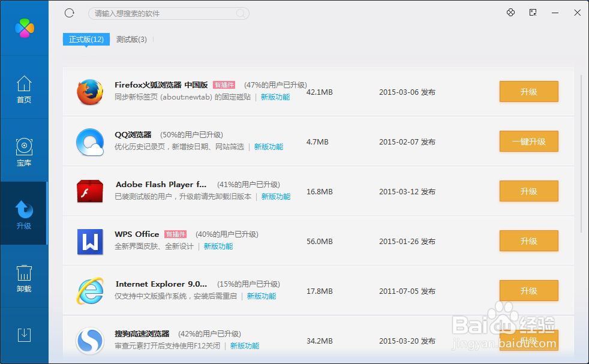Upgrade Internet Explorer with 升级 button
Screen dimensions: 589x364
tap(528, 291)
